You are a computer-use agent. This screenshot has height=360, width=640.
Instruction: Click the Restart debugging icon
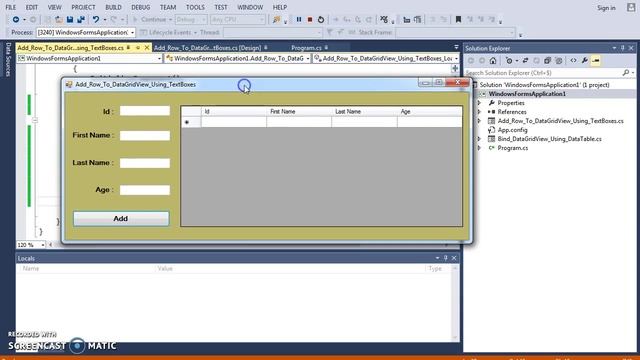click(321, 20)
